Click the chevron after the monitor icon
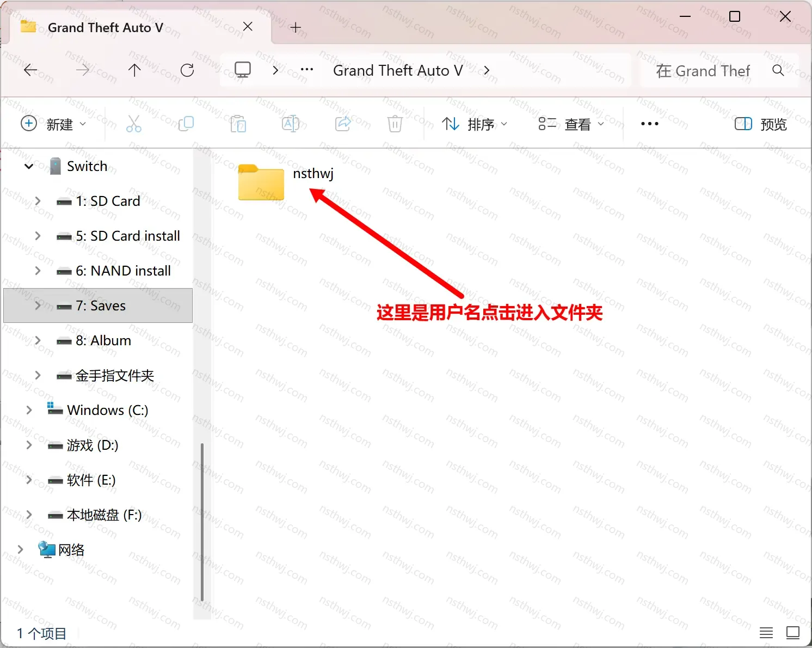Screen dimensions: 812x648 coord(275,70)
